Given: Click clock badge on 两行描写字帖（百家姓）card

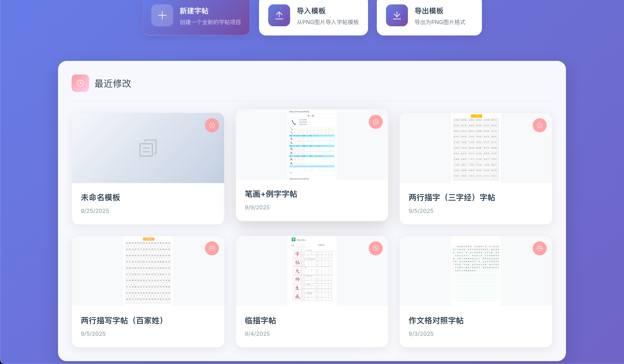Looking at the screenshot, I should point(212,248).
